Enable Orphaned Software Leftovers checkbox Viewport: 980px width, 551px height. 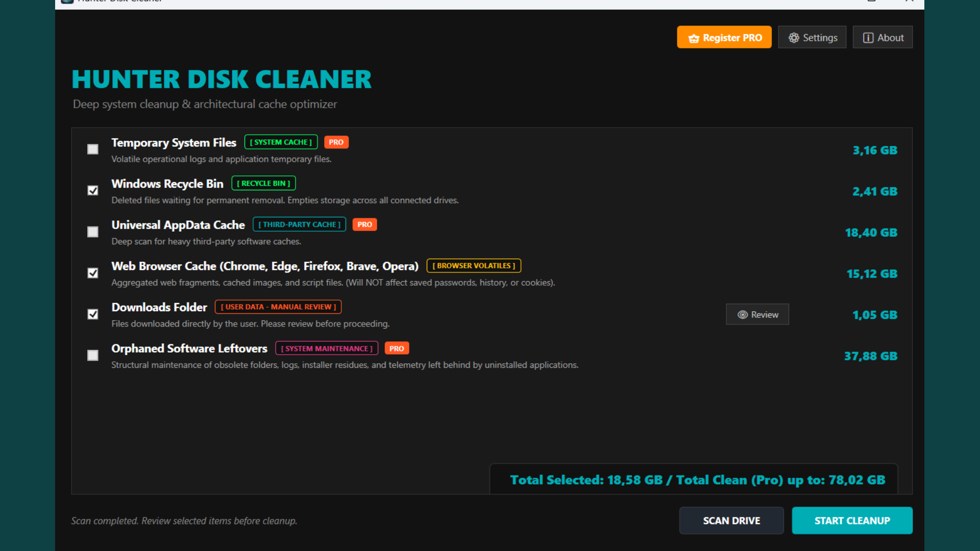[92, 355]
